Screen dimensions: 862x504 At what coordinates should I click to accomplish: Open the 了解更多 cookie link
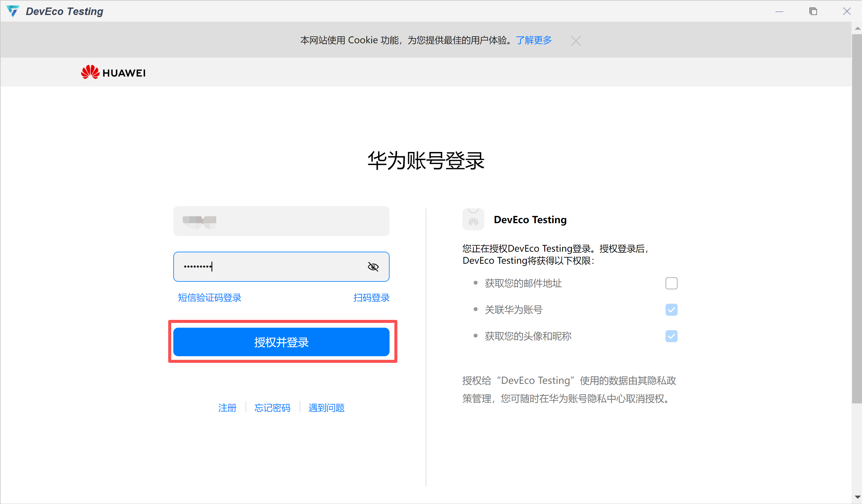[534, 40]
